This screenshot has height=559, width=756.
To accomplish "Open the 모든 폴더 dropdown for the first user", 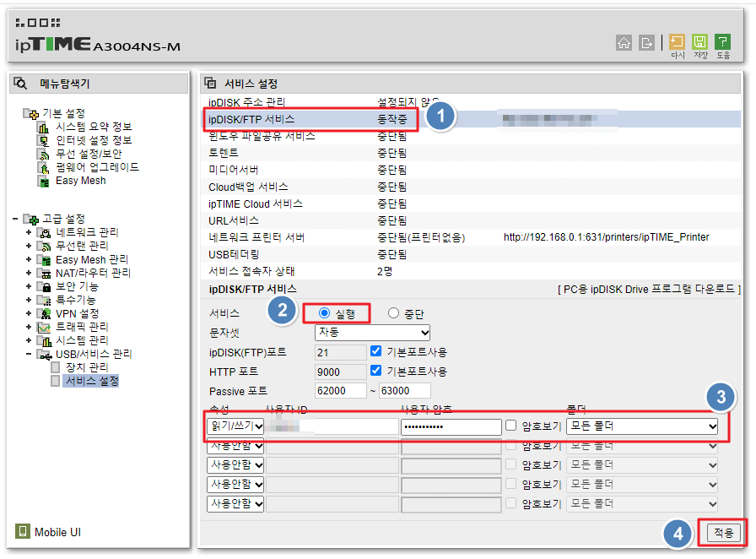I will pos(641,426).
